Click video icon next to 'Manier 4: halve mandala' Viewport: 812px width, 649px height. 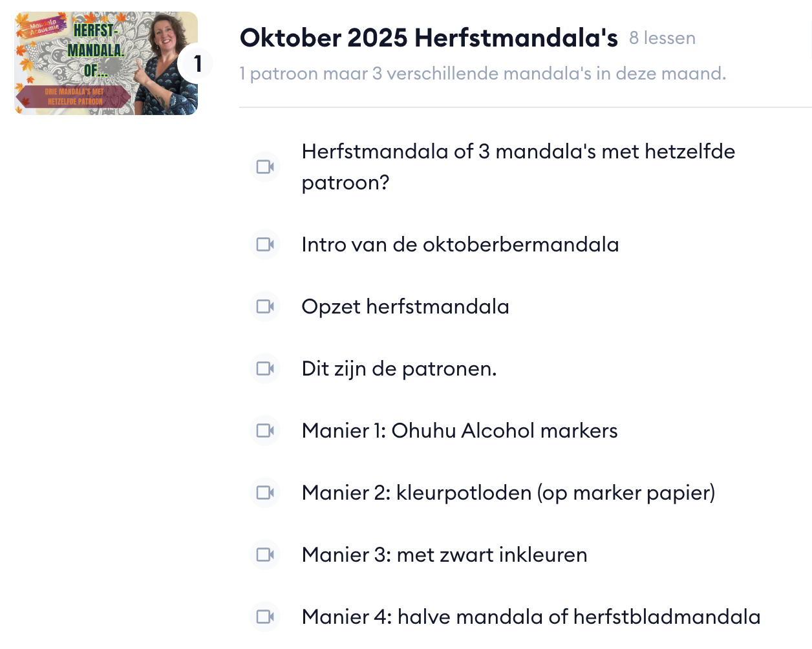[265, 617]
